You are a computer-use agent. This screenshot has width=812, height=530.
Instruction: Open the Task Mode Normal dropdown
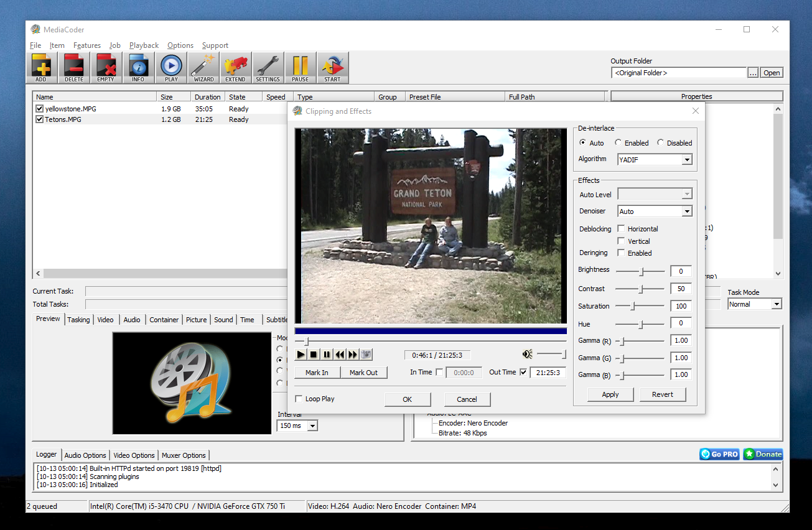(755, 304)
